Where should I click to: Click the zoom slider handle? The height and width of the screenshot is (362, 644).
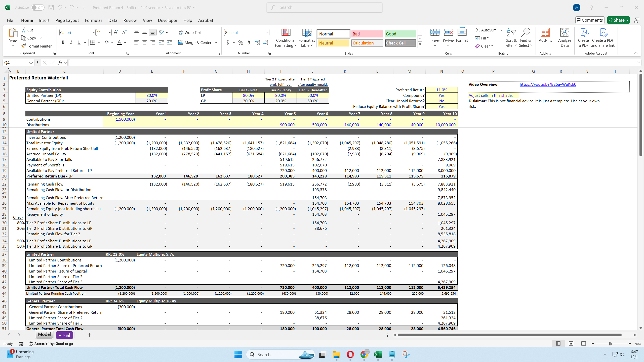[610, 344]
